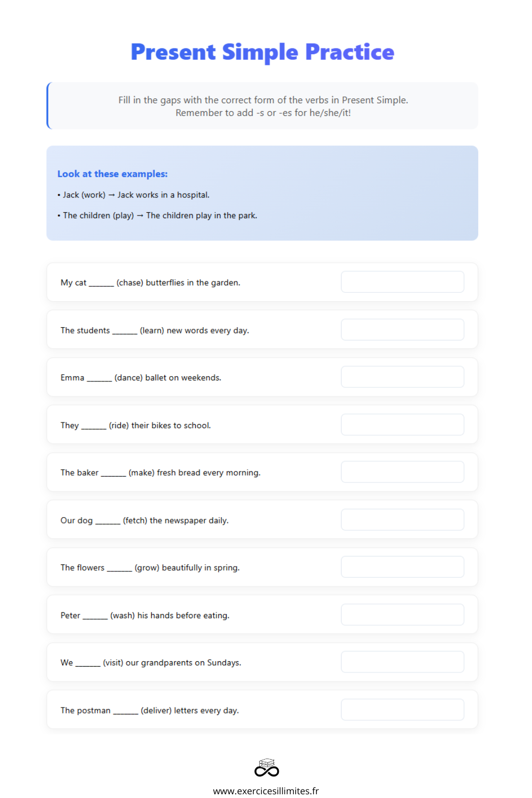Click the sentence 'My cat ______ (chase) butterflies'
This screenshot has height=798, width=532.
[x=151, y=282]
